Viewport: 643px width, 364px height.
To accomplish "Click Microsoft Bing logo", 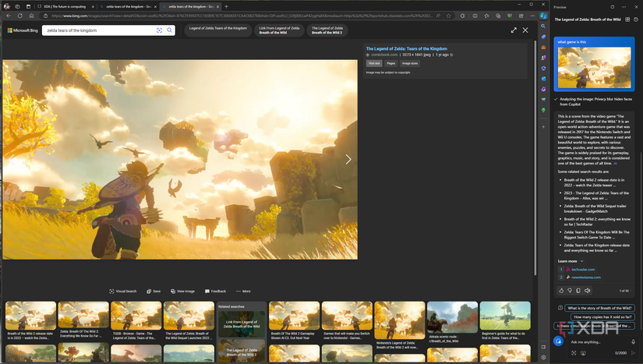I will point(23,30).
